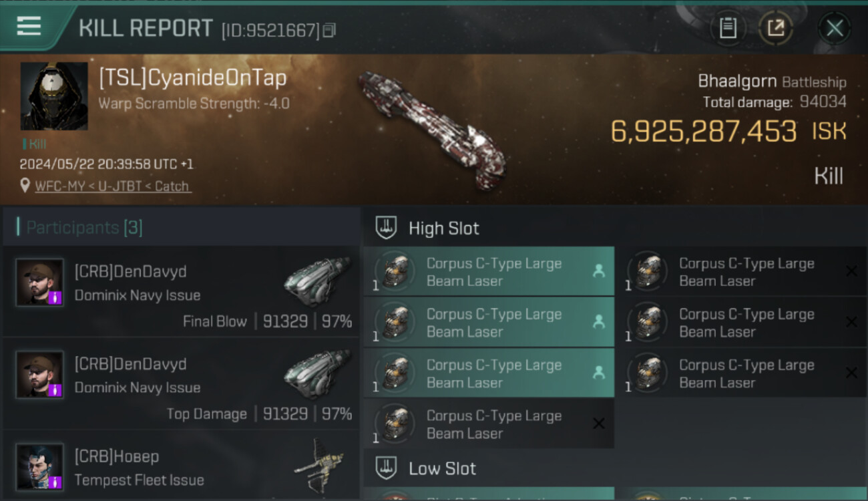Copy the kill report ID

[329, 30]
